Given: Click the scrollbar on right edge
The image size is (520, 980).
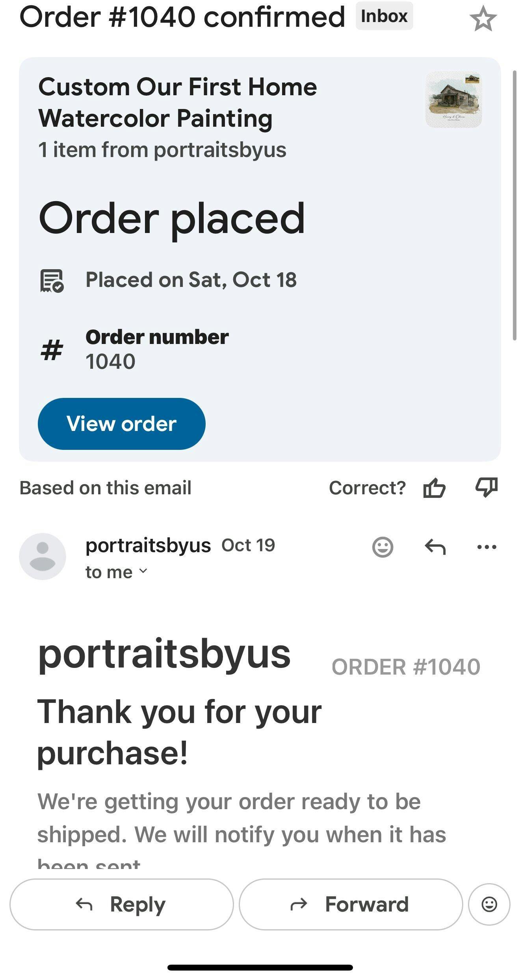Looking at the screenshot, I should click(514, 205).
